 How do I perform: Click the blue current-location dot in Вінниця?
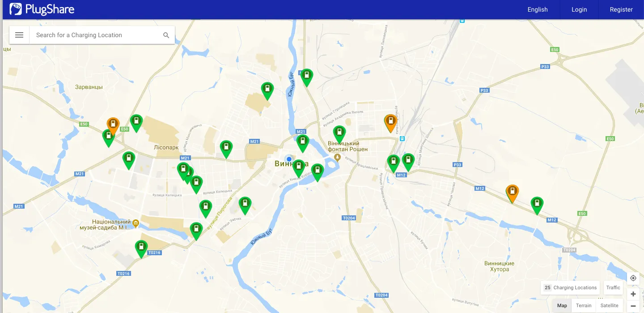(289, 159)
